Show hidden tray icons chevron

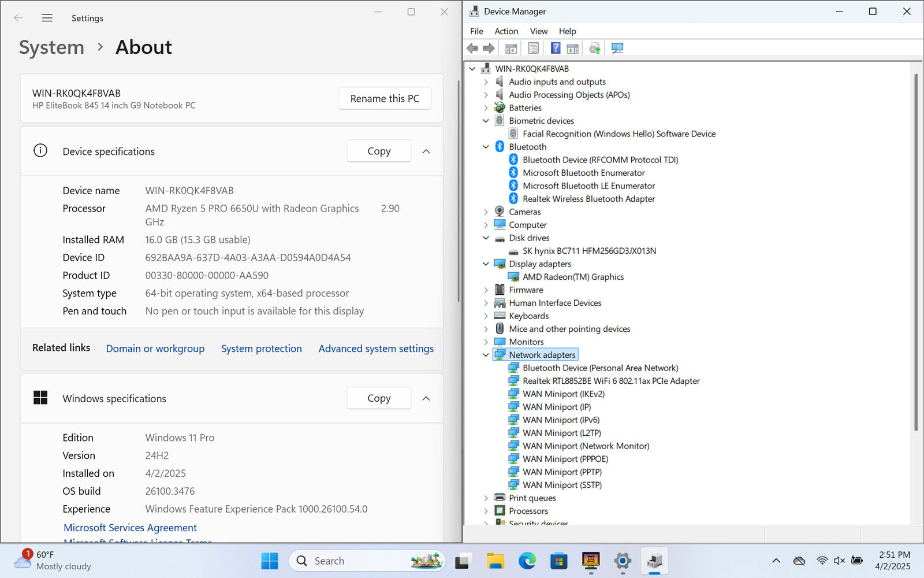776,561
